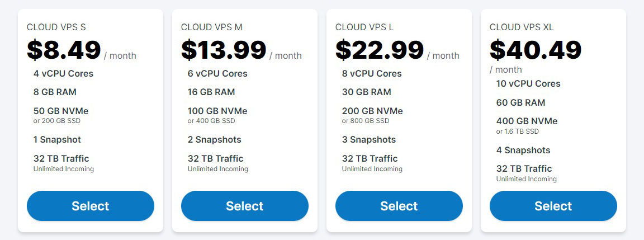Select the Cloud VPS L plan
The image size is (644, 240).
click(x=399, y=206)
